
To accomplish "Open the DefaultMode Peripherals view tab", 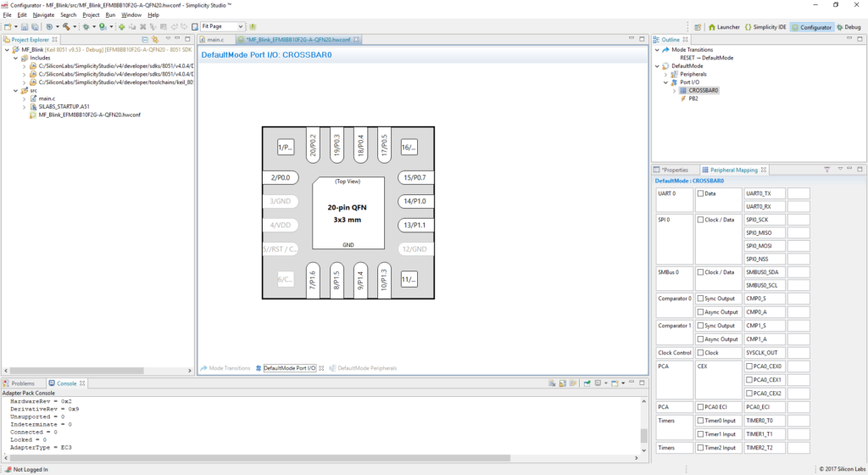I will 366,368.
